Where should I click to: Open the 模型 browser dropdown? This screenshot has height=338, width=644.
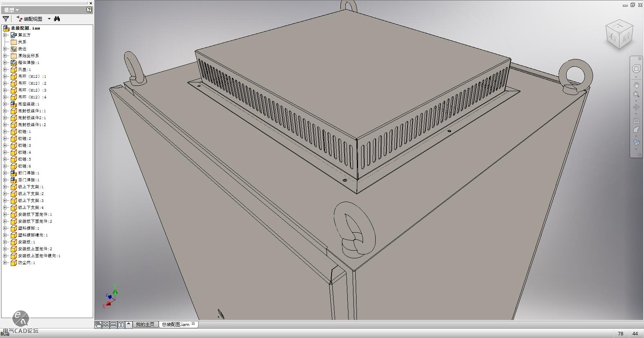[x=11, y=10]
